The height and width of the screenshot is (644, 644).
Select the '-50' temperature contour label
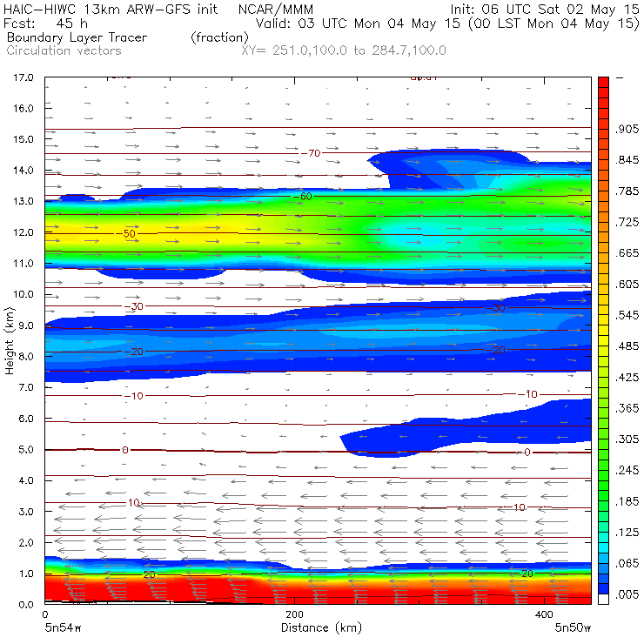pos(125,233)
